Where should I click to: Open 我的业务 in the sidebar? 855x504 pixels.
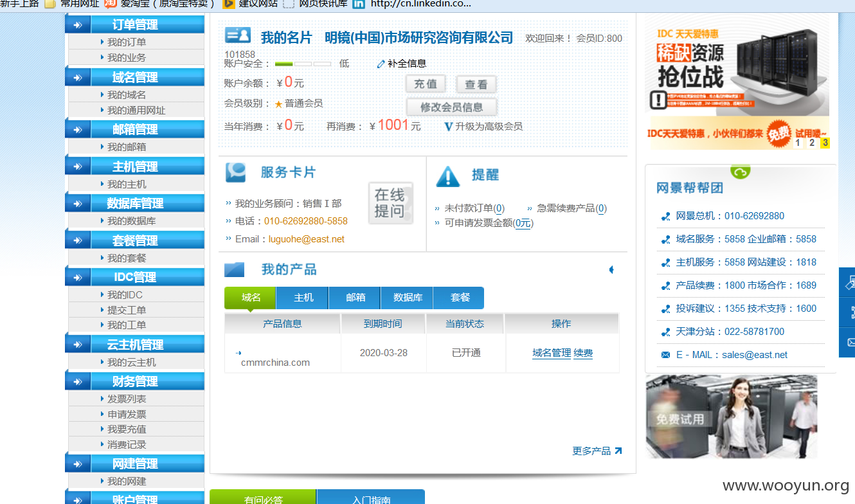pyautogui.click(x=127, y=58)
